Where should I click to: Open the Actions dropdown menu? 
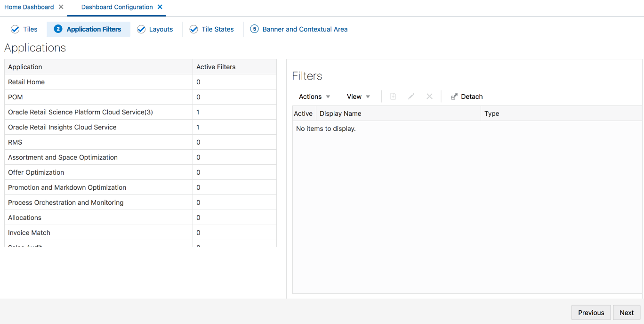310,96
